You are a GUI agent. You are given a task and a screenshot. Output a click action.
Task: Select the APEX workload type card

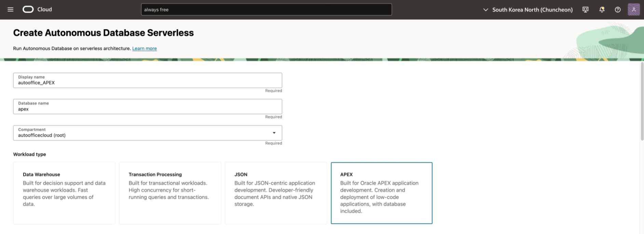tap(382, 193)
